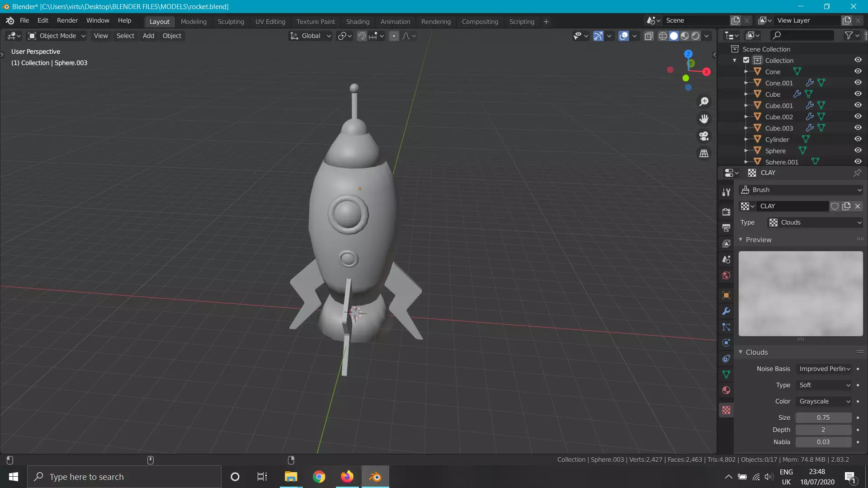Open the Object Constraints properties tab
Viewport: 868px width, 488px height.
[x=726, y=359]
